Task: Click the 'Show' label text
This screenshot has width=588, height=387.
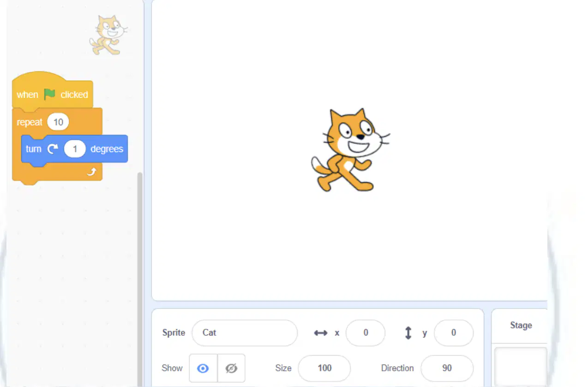Action: [x=172, y=368]
